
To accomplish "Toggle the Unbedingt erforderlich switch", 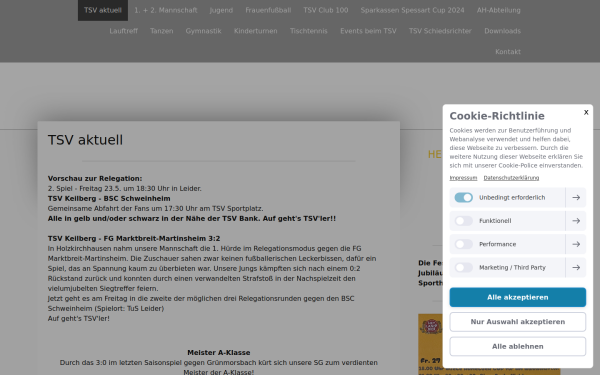I will pyautogui.click(x=463, y=197).
